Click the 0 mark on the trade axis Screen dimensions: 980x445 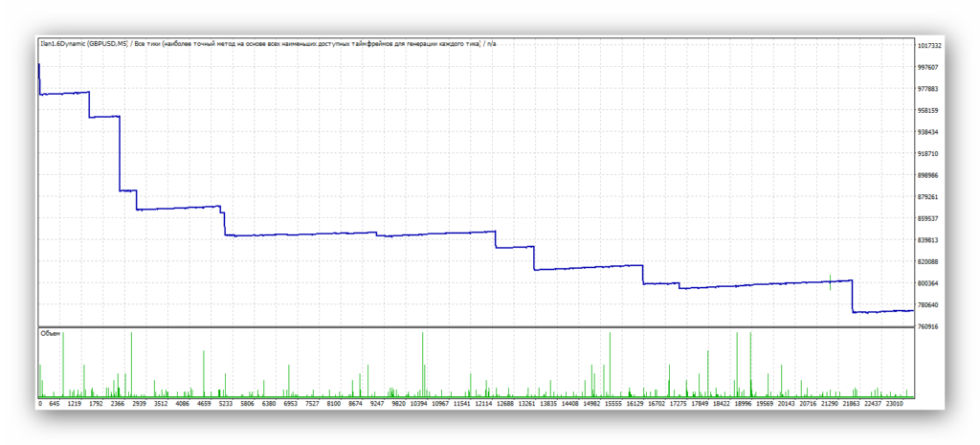point(40,404)
